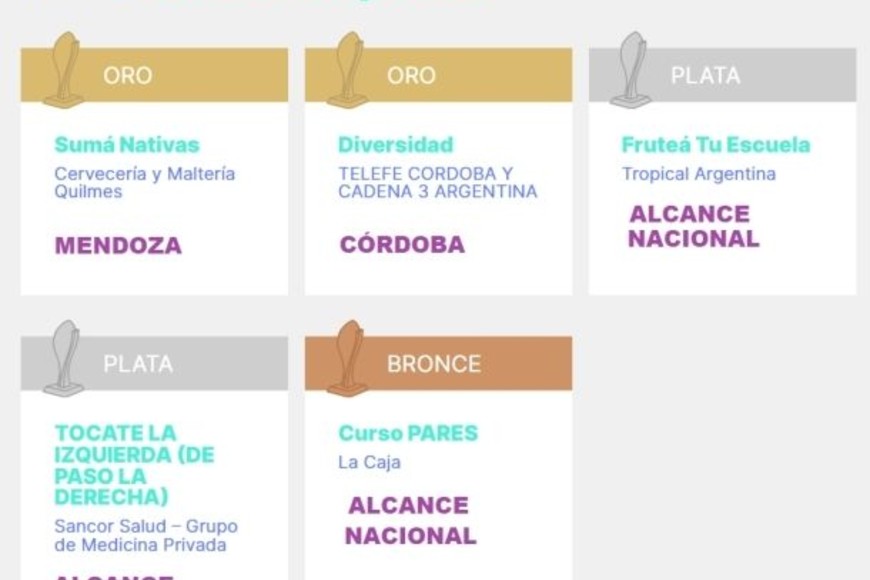This screenshot has width=870, height=580.
Task: Open the Tocate La Izquierda title
Action: point(135,465)
